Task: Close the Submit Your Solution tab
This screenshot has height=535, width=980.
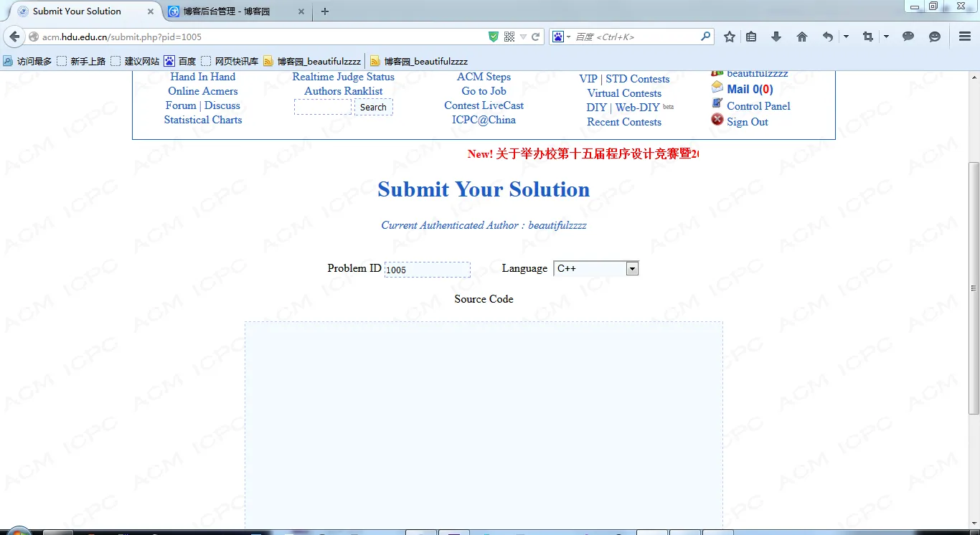Action: coord(150,11)
